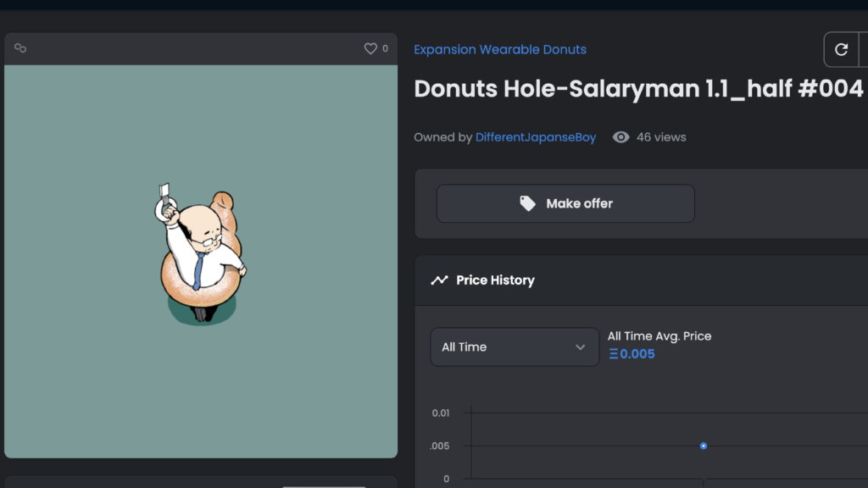Click the Make offer button
Image resolution: width=868 pixels, height=488 pixels.
click(x=565, y=203)
